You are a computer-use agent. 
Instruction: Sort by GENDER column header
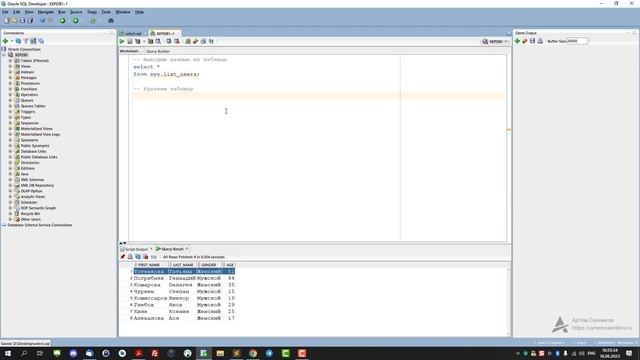[209, 265]
